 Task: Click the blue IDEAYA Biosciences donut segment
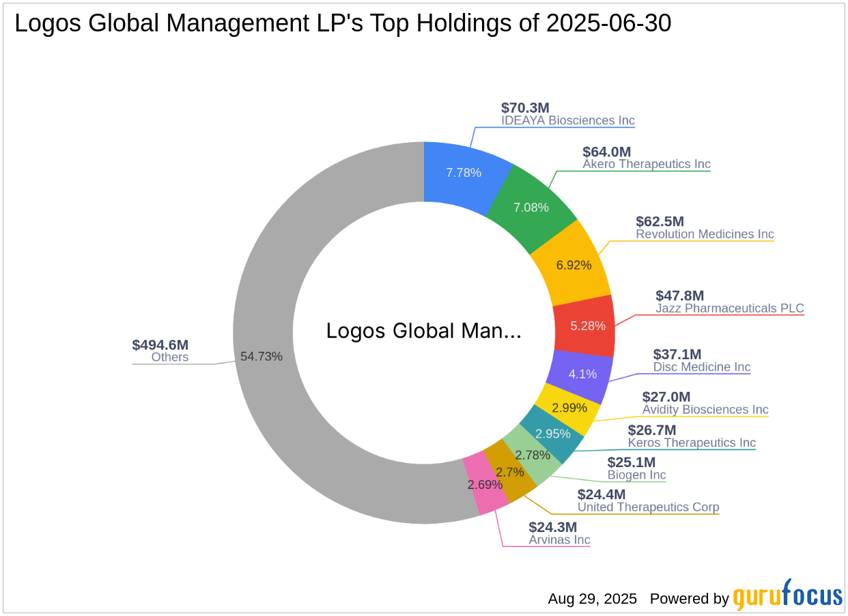pos(464,174)
